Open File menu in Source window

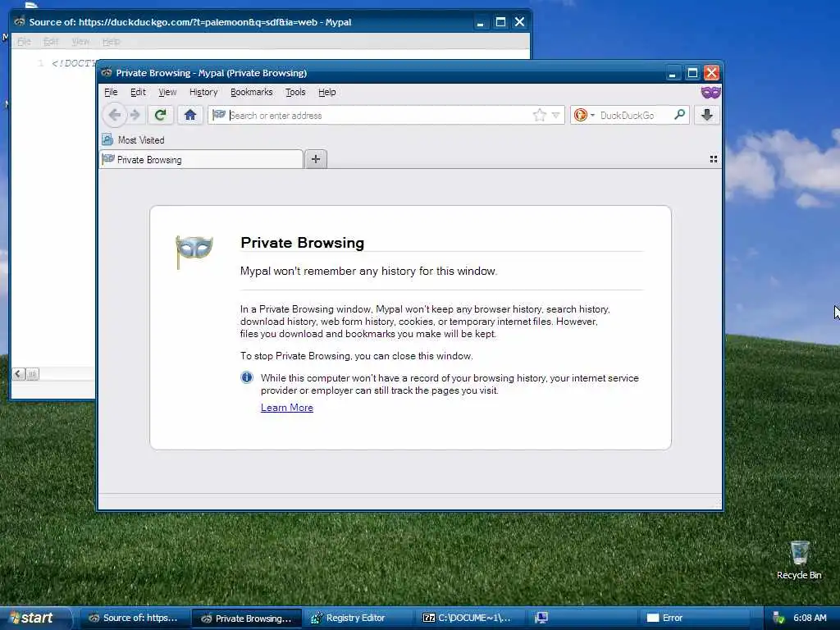click(x=24, y=41)
